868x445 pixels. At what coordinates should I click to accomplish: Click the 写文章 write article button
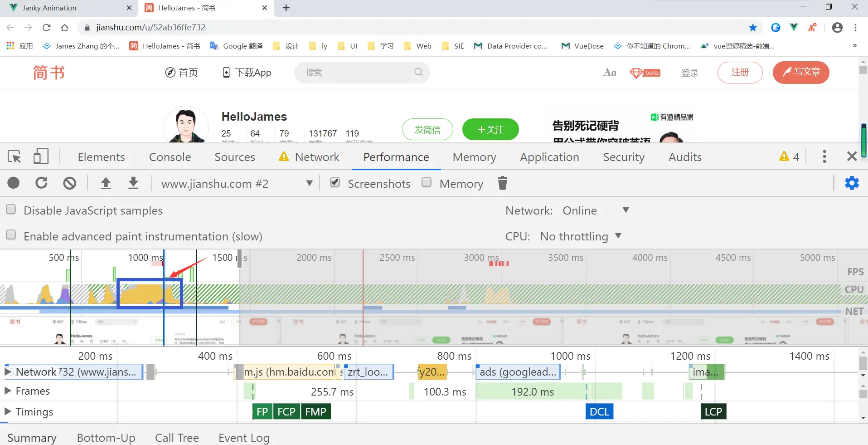point(801,73)
